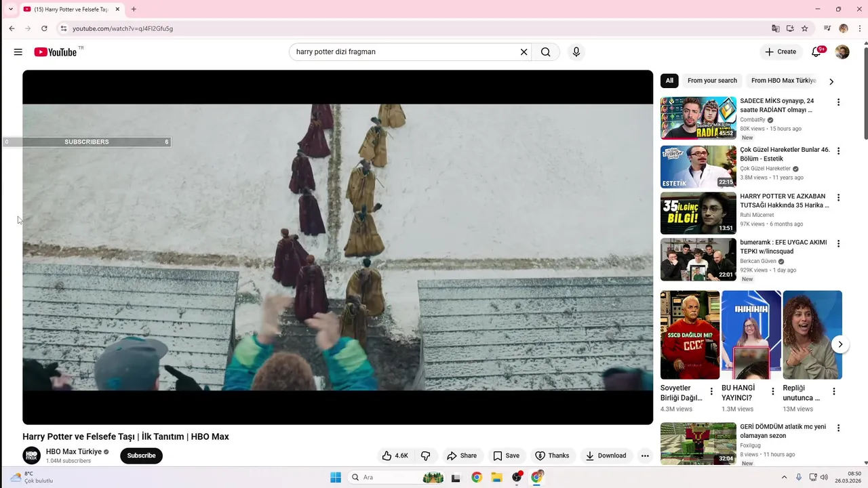The height and width of the screenshot is (488, 868).
Task: Open the Ruhi Mücerret channel link
Action: pyautogui.click(x=757, y=215)
